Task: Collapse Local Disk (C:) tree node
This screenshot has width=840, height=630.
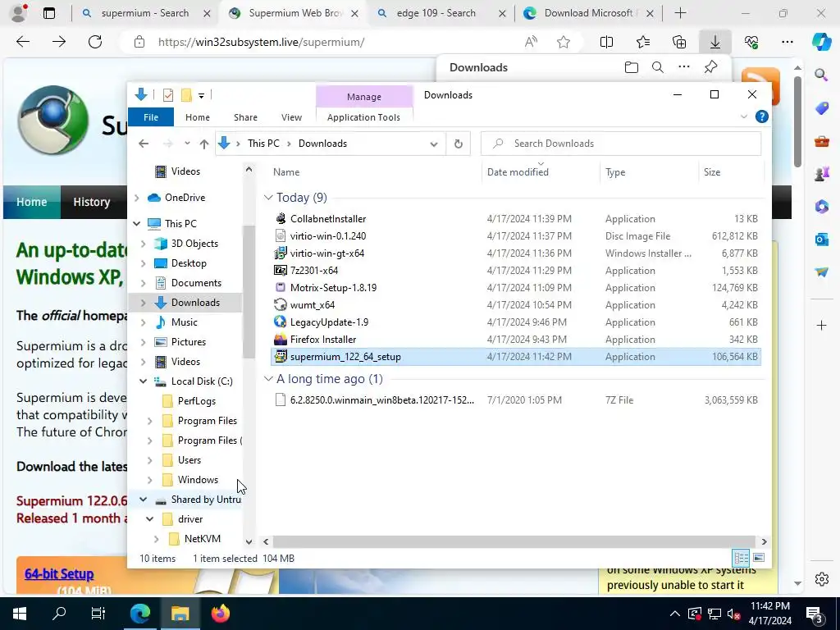Action: [x=143, y=381]
